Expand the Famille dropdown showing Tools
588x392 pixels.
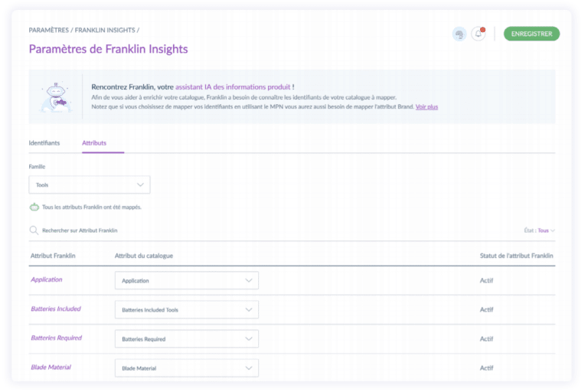[x=89, y=185]
